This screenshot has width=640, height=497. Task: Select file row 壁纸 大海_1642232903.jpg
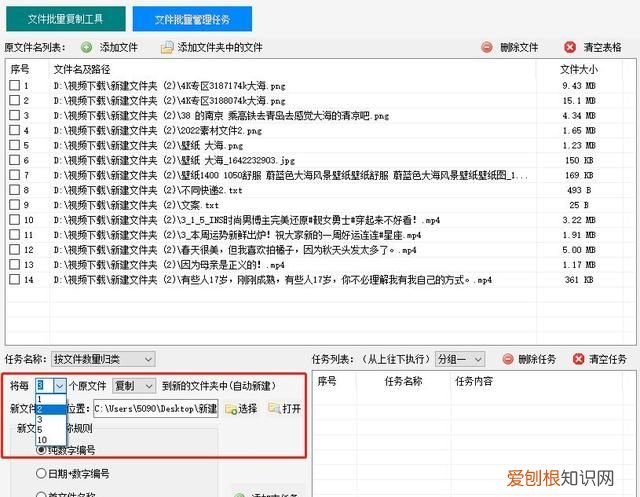(320, 160)
